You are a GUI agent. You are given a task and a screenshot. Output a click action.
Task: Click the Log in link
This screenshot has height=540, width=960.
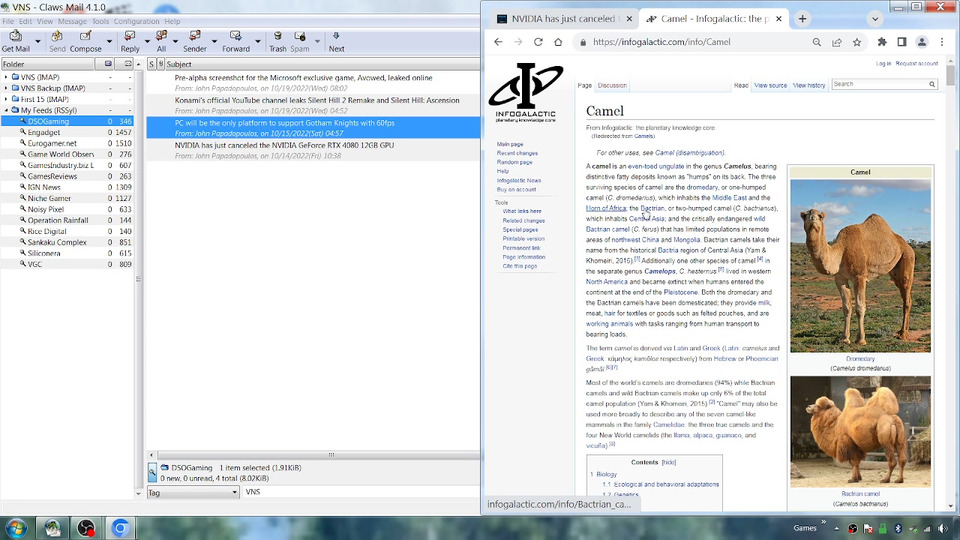pos(883,64)
